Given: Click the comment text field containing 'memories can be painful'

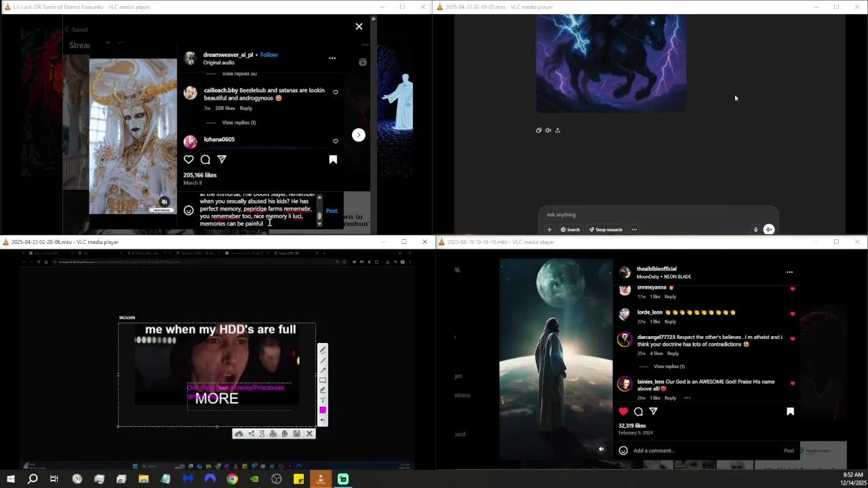Looking at the screenshot, I should (x=257, y=211).
